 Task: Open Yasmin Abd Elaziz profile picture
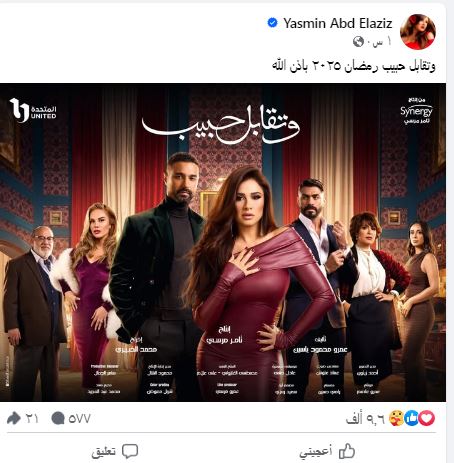tap(418, 32)
